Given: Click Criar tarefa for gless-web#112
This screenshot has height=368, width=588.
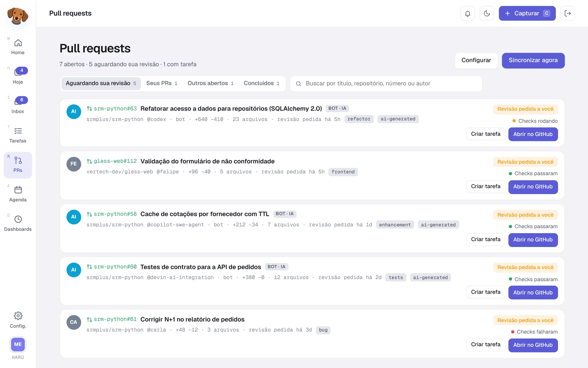Looking at the screenshot, I should pyautogui.click(x=486, y=187).
